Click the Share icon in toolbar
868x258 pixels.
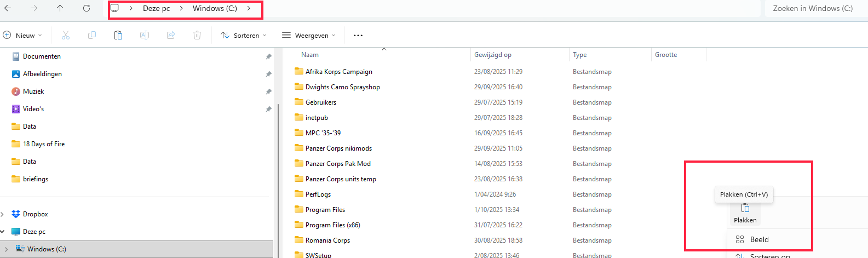coord(171,36)
